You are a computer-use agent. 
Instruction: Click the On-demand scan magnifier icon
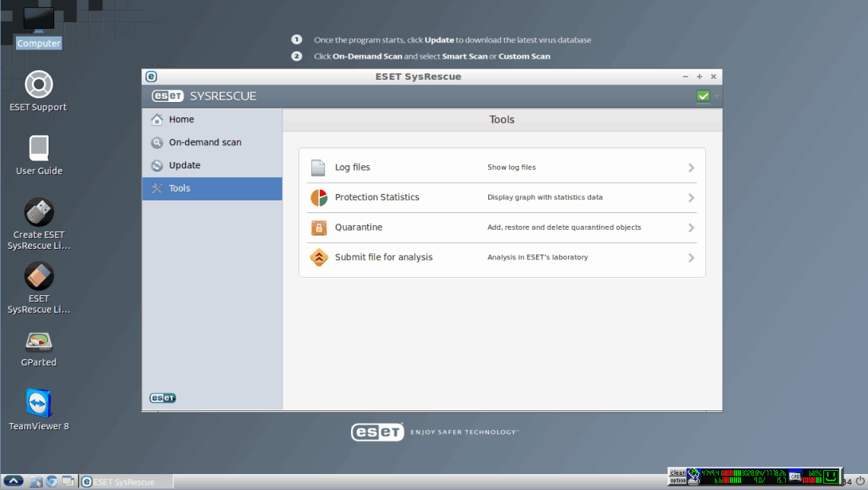(157, 142)
